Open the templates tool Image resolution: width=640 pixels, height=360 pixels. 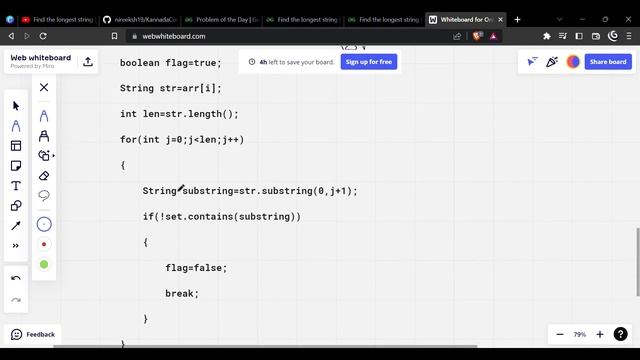pyautogui.click(x=16, y=146)
